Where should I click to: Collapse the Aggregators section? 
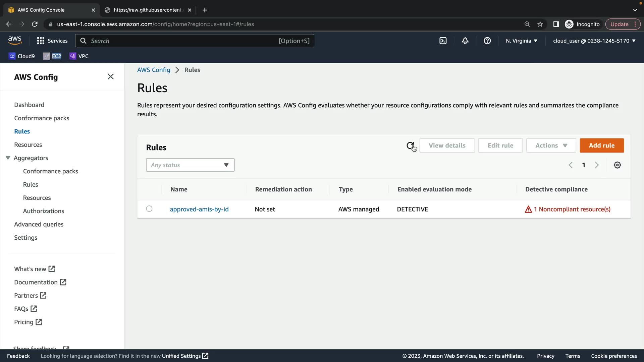coord(8,158)
